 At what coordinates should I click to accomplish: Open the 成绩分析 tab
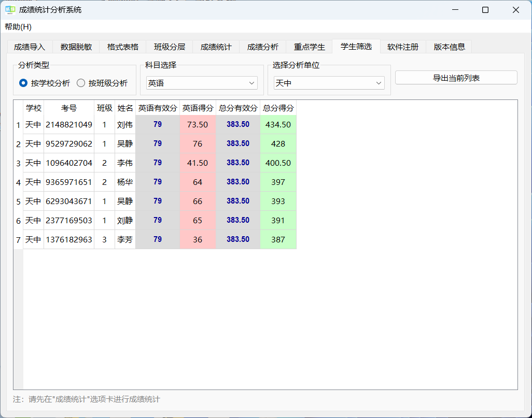pos(262,46)
